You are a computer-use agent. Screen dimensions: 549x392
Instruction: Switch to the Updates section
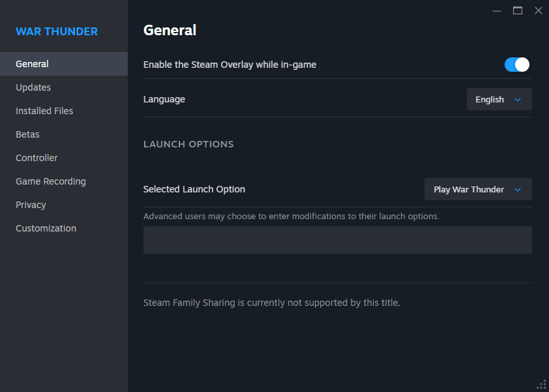click(x=33, y=87)
